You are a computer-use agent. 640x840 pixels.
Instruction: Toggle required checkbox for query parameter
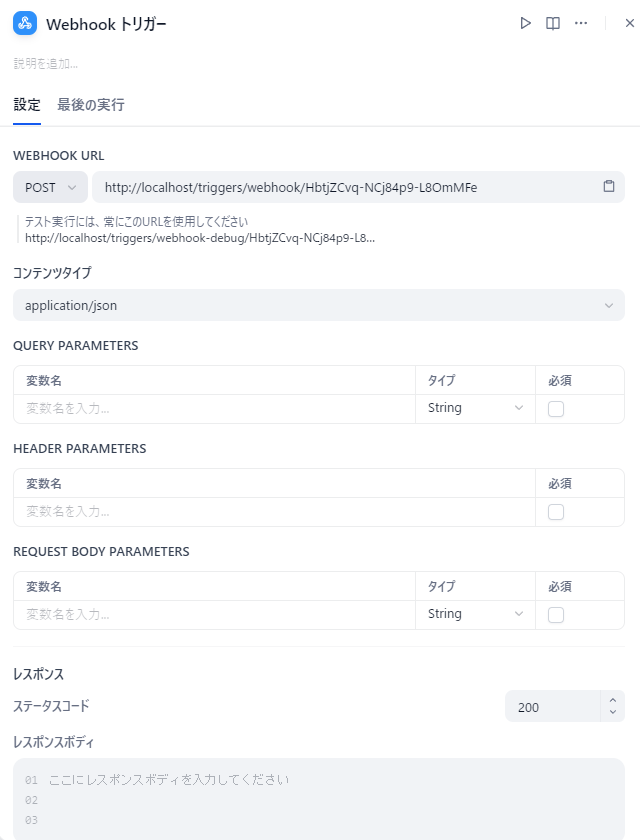coord(556,408)
